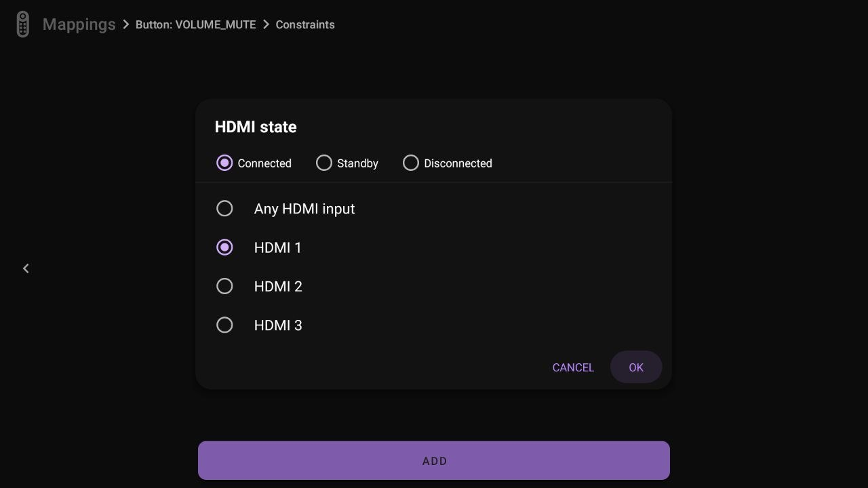Image resolution: width=868 pixels, height=488 pixels.
Task: Select Any HDMI input radio option
Action: click(x=224, y=209)
